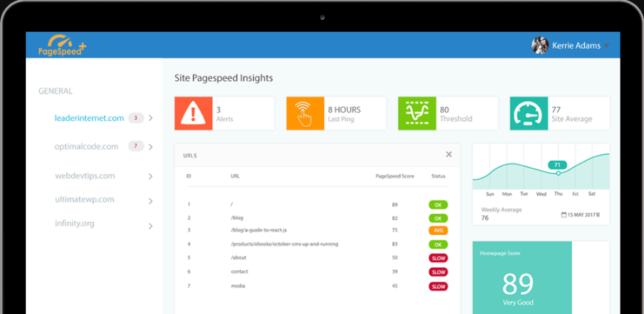Image resolution: width=644 pixels, height=314 pixels.
Task: Click the orange Last Ping hand icon
Action: tap(305, 114)
